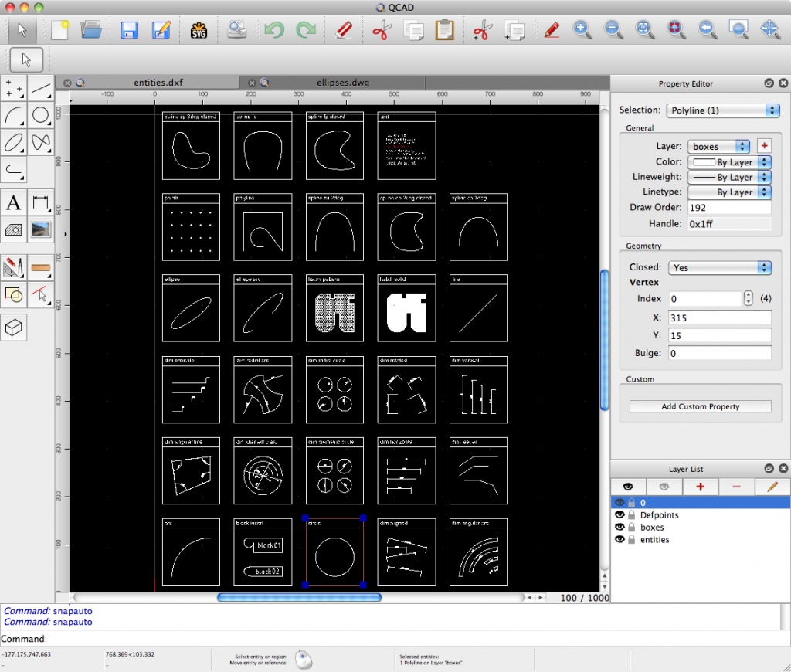Open the Layer dropdown in Property Editor
The height and width of the screenshot is (672, 791).
(x=718, y=146)
